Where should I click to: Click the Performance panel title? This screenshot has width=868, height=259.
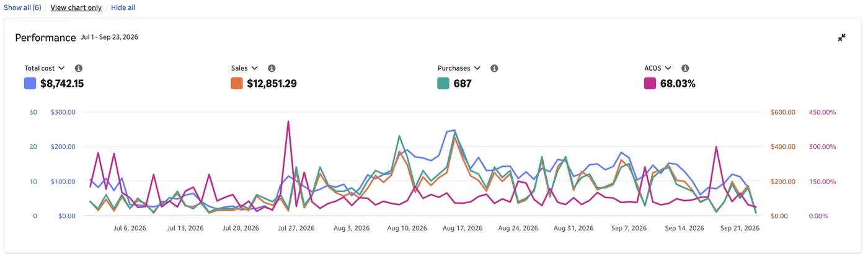coord(45,38)
